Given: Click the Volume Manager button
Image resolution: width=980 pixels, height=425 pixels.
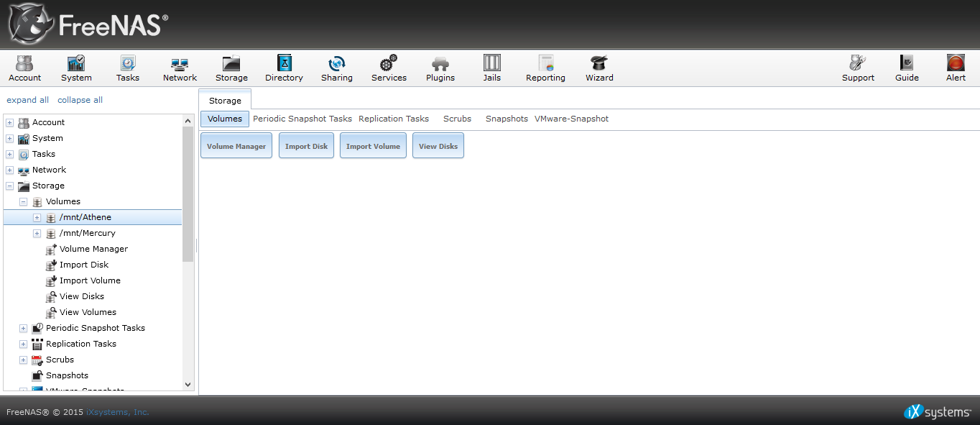Looking at the screenshot, I should tap(236, 146).
